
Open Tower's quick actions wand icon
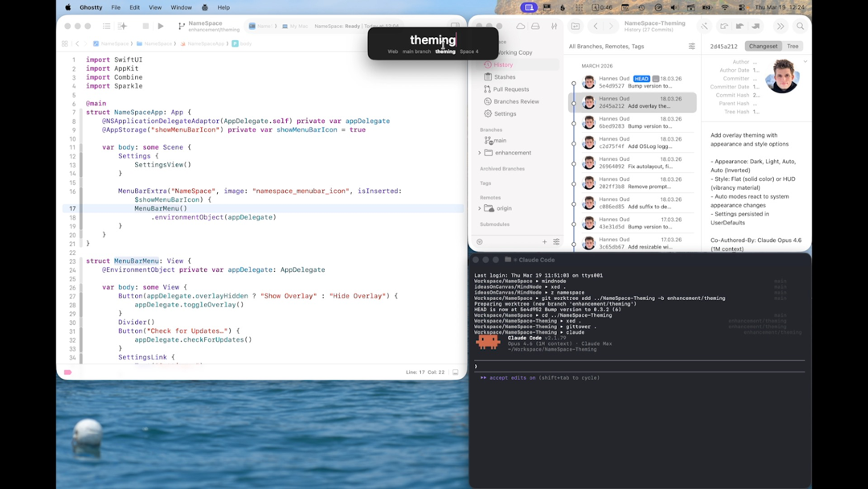703,26
